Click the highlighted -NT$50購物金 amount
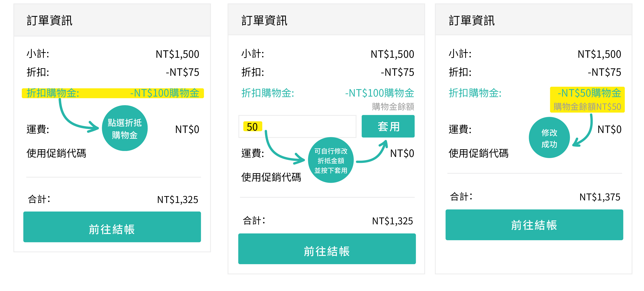The width and height of the screenshot is (644, 291). click(589, 93)
